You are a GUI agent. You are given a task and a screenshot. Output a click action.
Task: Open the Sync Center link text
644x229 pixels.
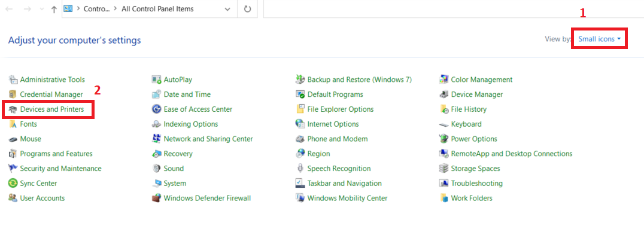point(39,183)
